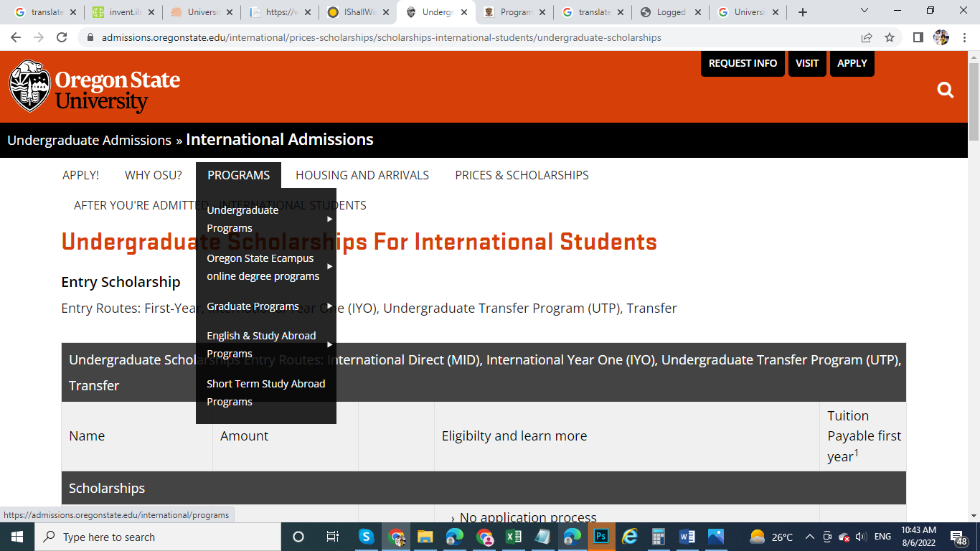Click the padlock site info icon
The height and width of the screenshot is (551, 980).
coord(90,37)
